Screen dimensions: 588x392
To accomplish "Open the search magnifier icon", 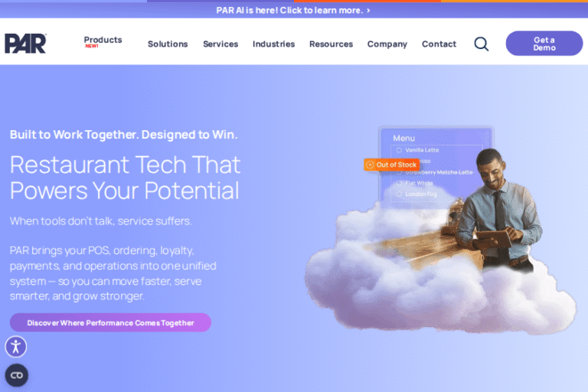I will pyautogui.click(x=481, y=44).
